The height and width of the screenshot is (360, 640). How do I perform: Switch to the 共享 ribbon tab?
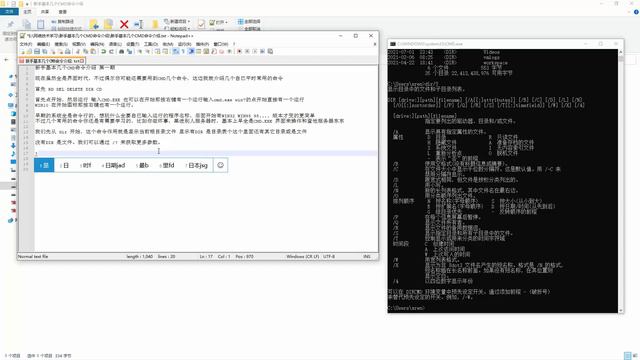[x=45, y=12]
